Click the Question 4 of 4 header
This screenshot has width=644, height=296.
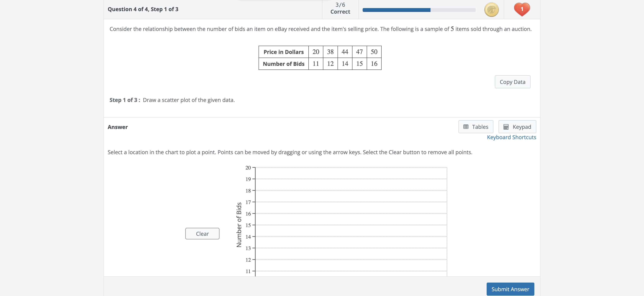(143, 9)
